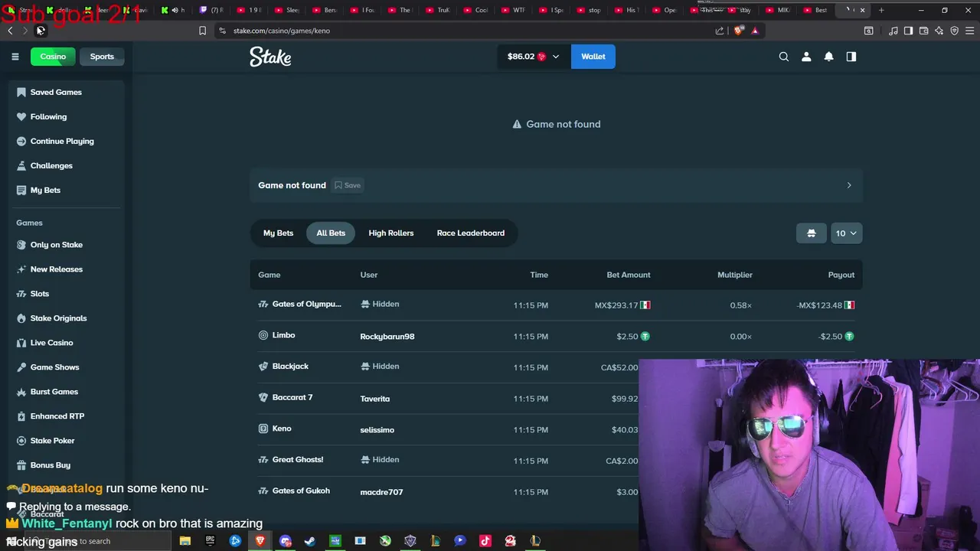
Task: Select the My Bets tab
Action: point(278,233)
